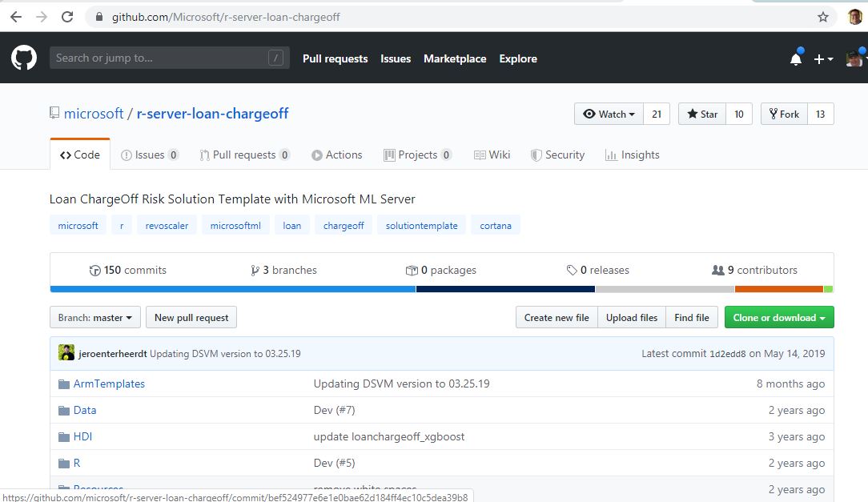Image resolution: width=868 pixels, height=502 pixels.
Task: Switch to the Projects tab
Action: [417, 155]
